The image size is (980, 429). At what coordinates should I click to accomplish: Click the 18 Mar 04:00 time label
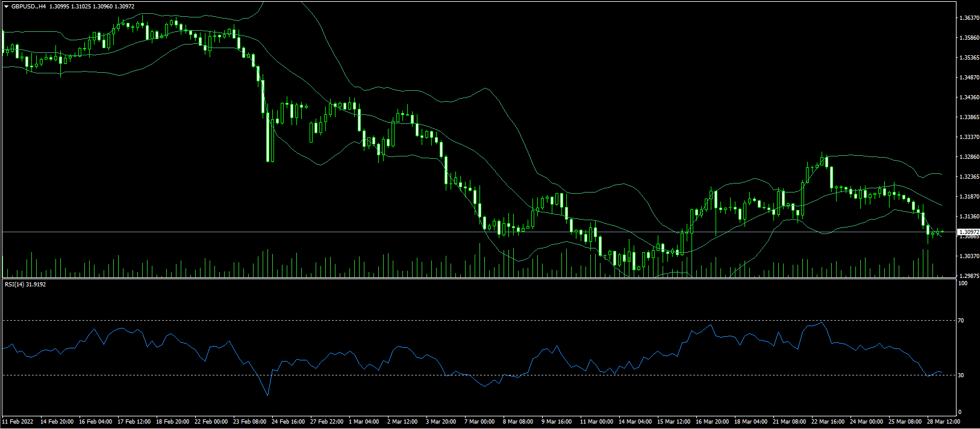pyautogui.click(x=751, y=422)
